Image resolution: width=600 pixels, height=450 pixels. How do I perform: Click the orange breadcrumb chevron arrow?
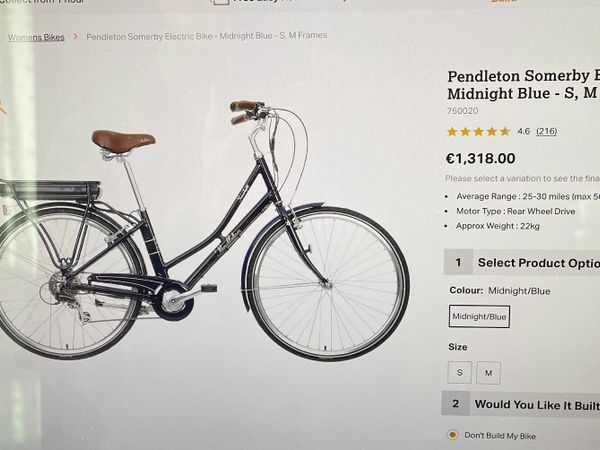[75, 37]
